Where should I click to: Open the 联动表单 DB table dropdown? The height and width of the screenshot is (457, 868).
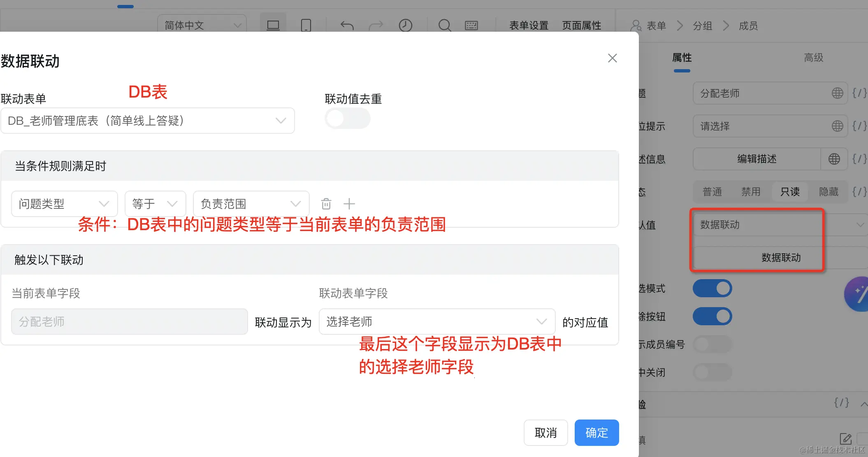(x=148, y=121)
